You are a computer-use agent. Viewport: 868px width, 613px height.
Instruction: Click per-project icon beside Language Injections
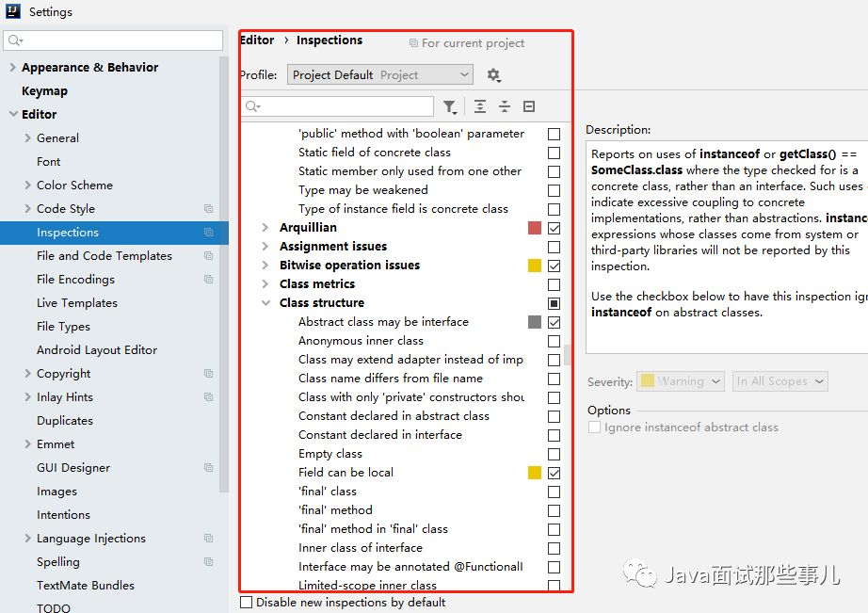209,539
